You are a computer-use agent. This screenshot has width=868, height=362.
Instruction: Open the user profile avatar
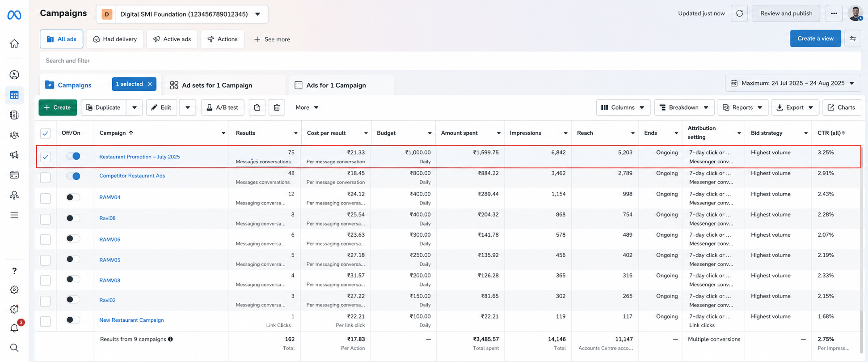click(855, 13)
